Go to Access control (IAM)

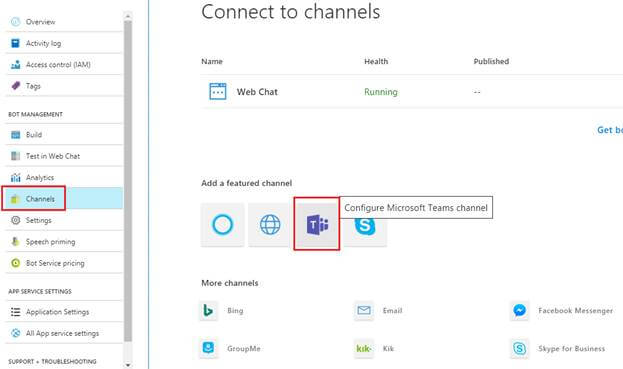pyautogui.click(x=64, y=65)
